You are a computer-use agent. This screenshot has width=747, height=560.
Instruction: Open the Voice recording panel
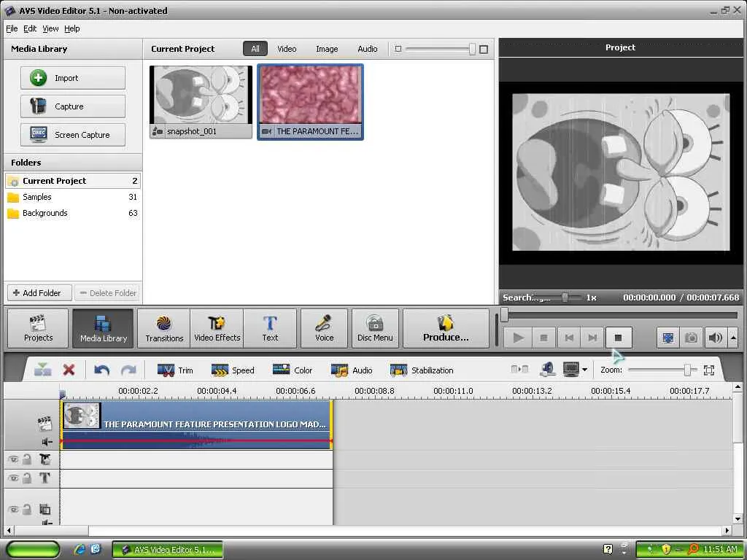point(324,329)
